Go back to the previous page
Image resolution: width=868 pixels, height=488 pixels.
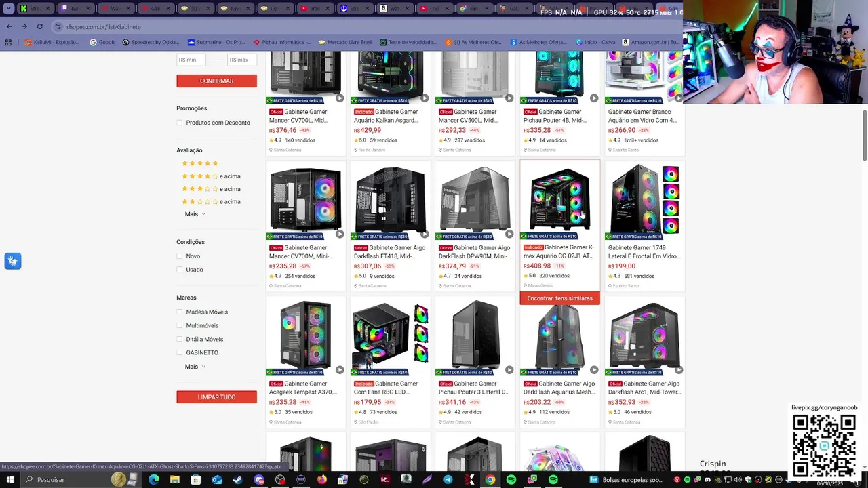coord(9,26)
